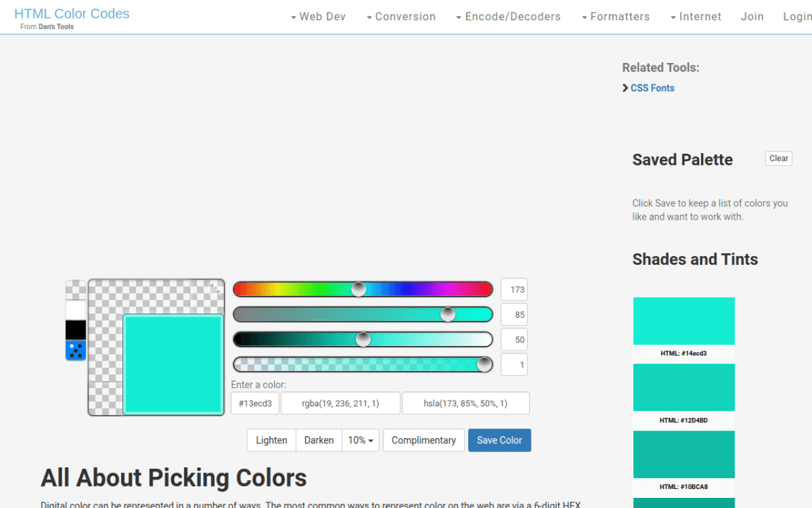Clear the Saved Palette
Viewport: 812px width, 508px height.
(x=778, y=158)
